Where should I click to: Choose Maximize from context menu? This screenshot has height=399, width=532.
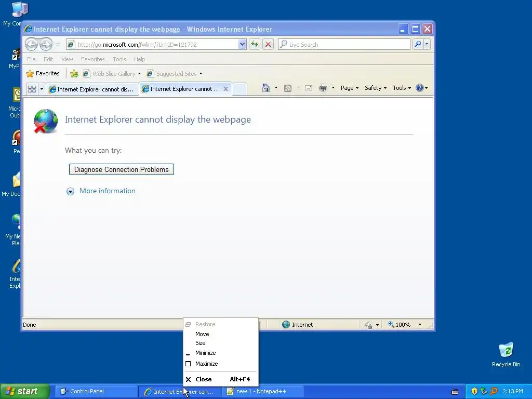[x=220, y=364]
